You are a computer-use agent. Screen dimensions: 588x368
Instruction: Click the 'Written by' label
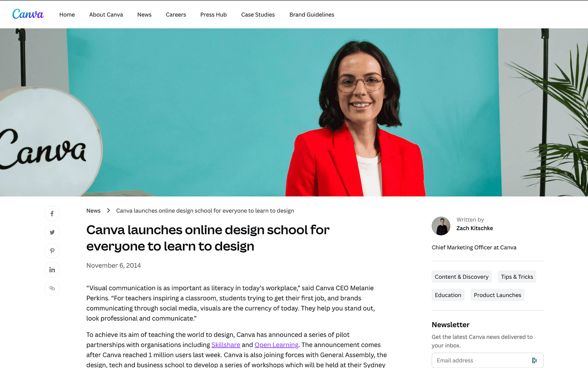pyautogui.click(x=470, y=220)
